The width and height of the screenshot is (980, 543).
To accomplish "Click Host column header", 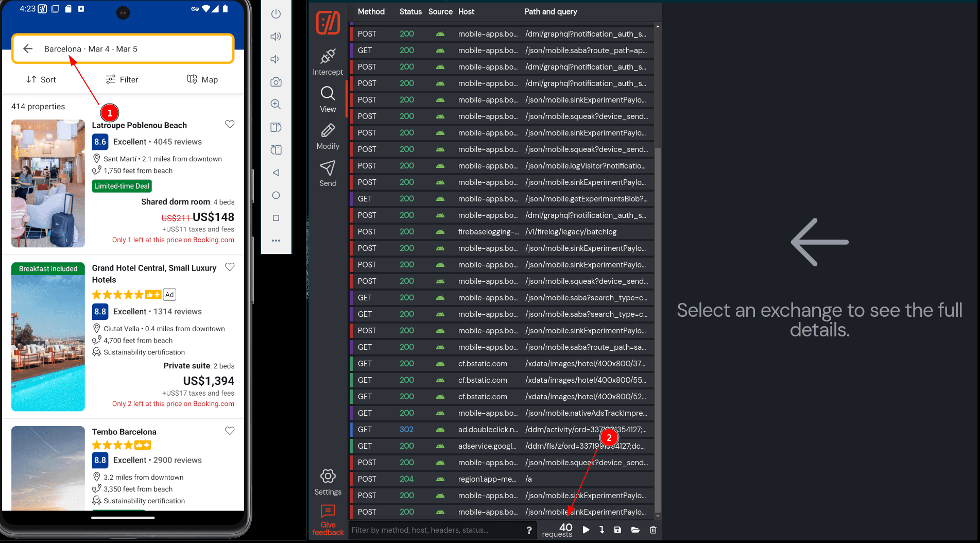I will [x=466, y=11].
